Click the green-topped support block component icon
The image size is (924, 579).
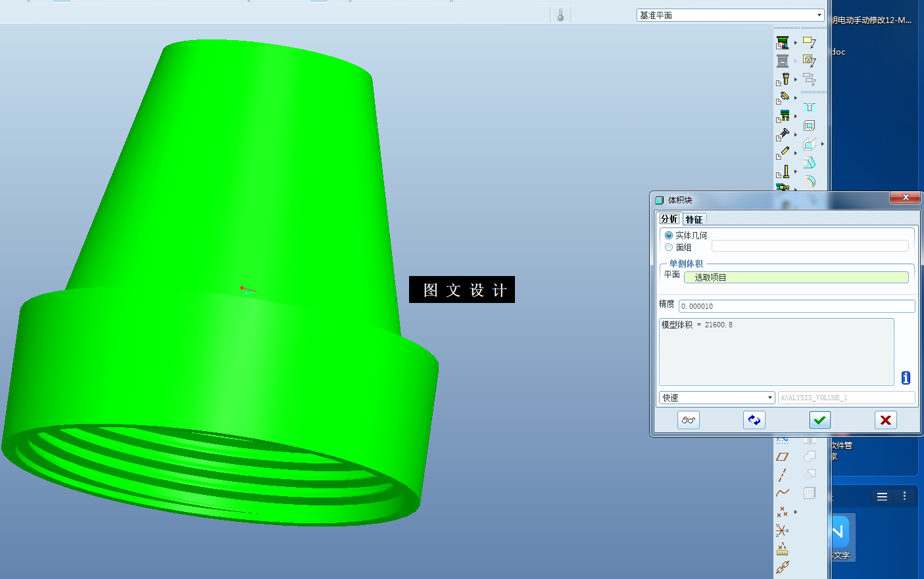(x=783, y=116)
